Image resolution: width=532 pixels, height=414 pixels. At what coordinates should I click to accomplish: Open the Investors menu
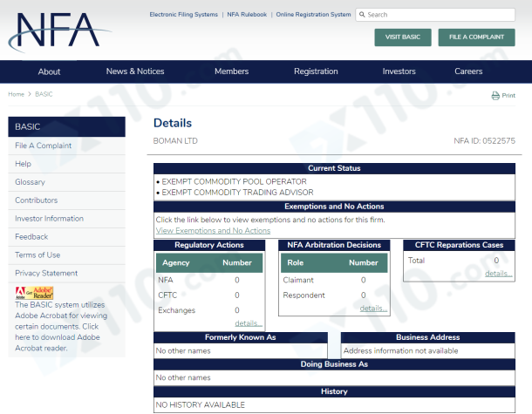(x=399, y=71)
